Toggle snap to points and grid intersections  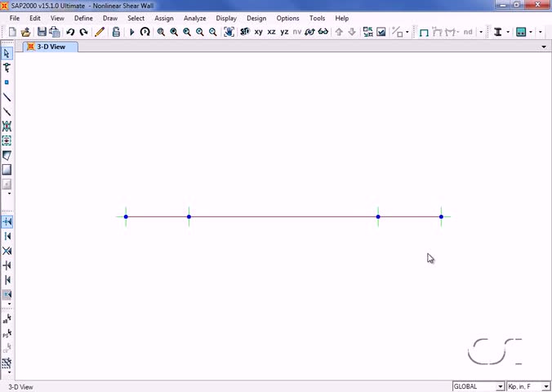[x=7, y=221]
